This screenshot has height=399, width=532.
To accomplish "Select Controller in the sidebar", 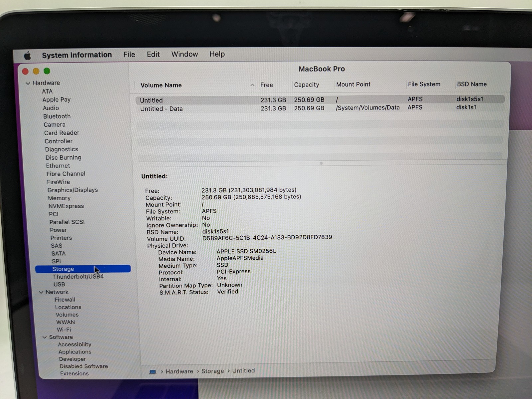I will click(x=59, y=141).
